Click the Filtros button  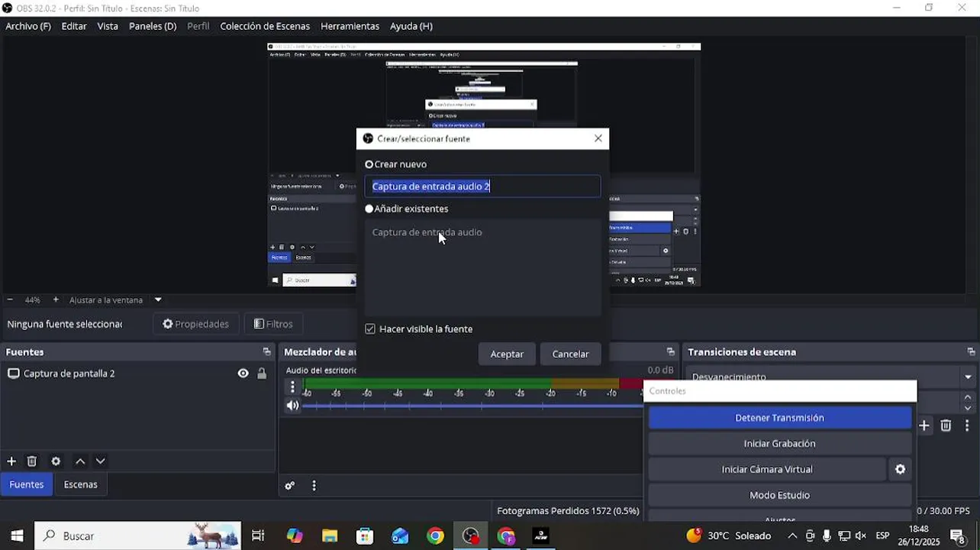point(273,324)
